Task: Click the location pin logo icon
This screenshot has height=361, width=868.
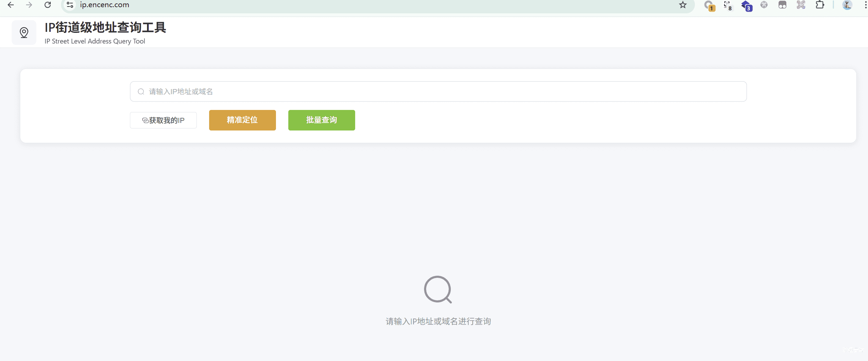Action: click(x=24, y=32)
